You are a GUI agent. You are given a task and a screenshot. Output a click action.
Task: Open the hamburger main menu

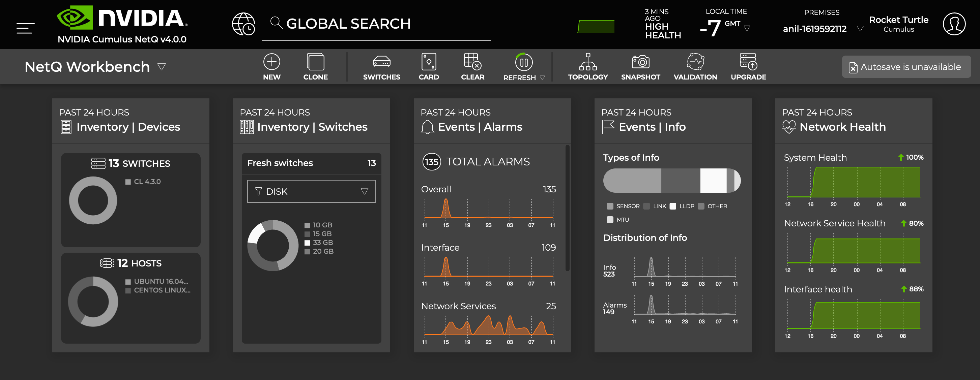[26, 28]
